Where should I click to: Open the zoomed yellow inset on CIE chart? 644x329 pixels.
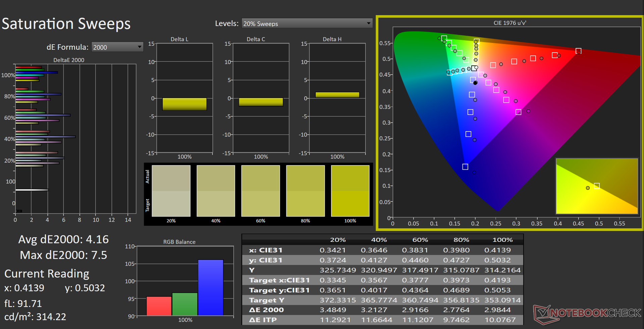[x=597, y=186]
